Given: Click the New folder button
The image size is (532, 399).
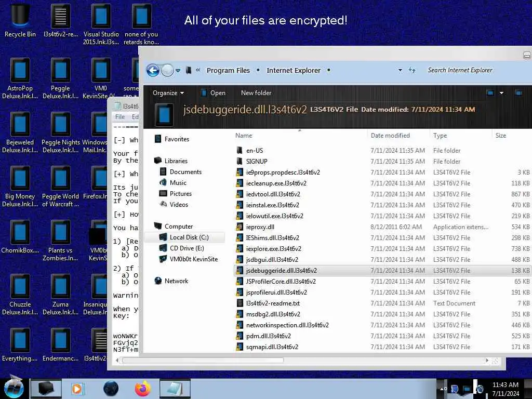Looking at the screenshot, I should [256, 93].
